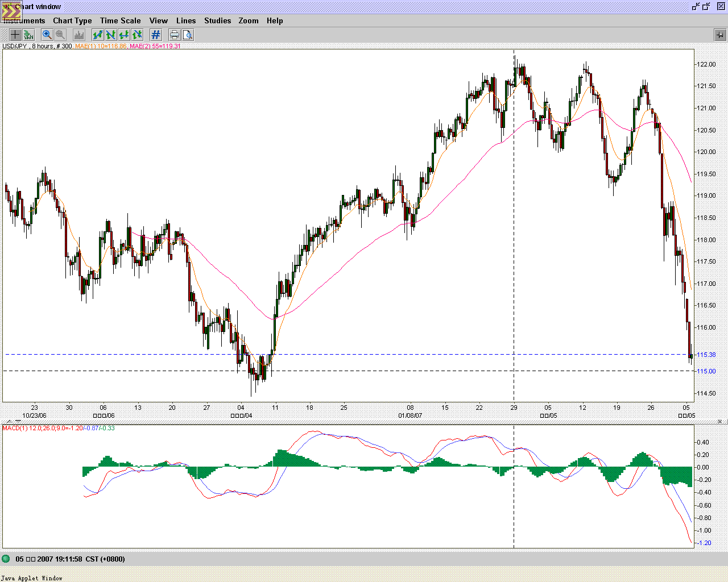This screenshot has width=728, height=582.
Task: Click the blue 115.38 price label
Action: 706,355
